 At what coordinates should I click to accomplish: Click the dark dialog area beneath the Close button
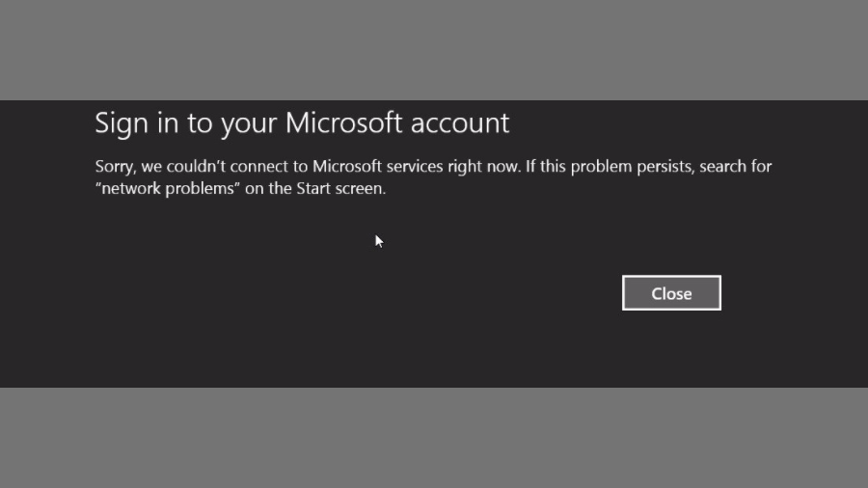(x=671, y=347)
